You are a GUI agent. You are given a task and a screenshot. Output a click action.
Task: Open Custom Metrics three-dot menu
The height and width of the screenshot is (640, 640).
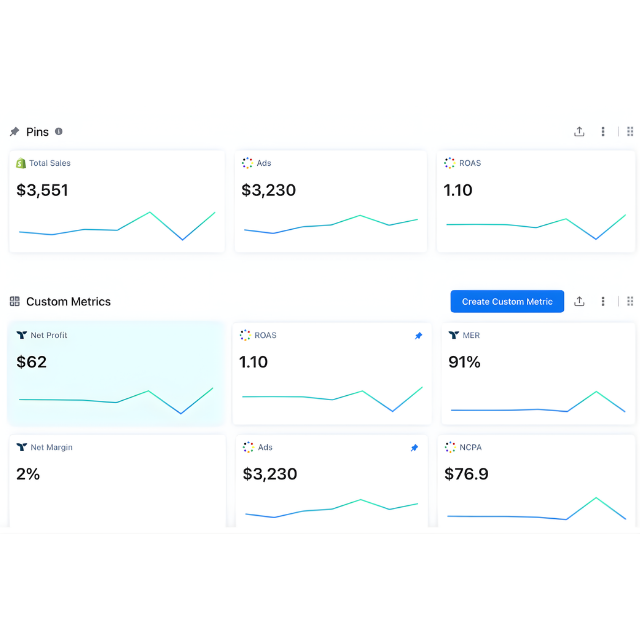coord(603,301)
